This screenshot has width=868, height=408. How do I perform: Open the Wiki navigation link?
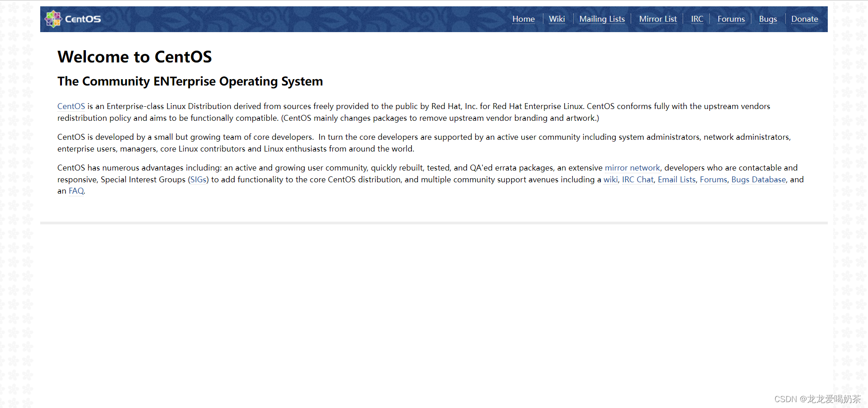coord(557,19)
